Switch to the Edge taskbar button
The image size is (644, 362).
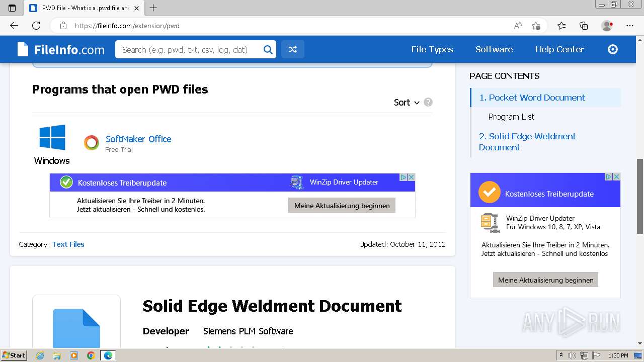(x=108, y=355)
